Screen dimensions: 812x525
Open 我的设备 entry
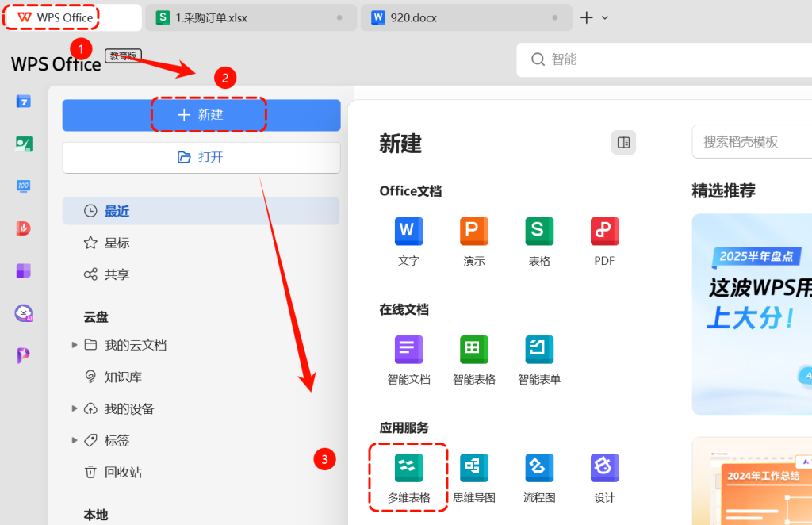tap(119, 409)
